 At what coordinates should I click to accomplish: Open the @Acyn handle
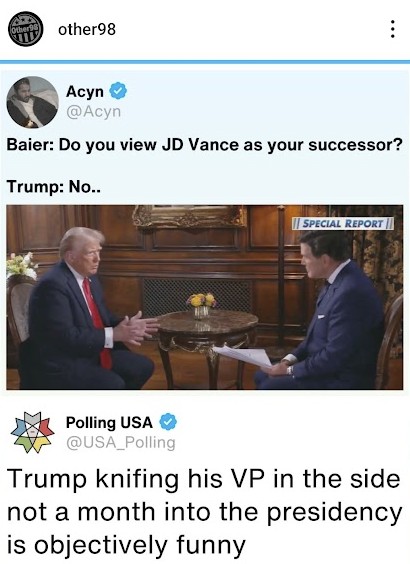click(x=94, y=112)
